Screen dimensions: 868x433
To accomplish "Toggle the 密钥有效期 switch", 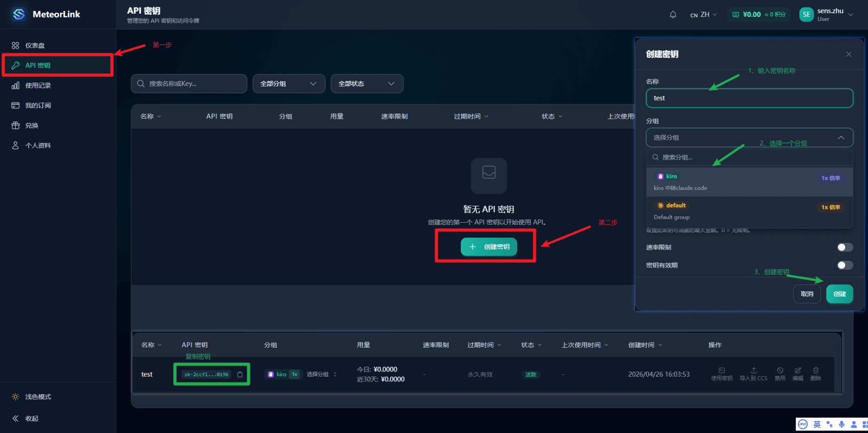I will coord(845,265).
